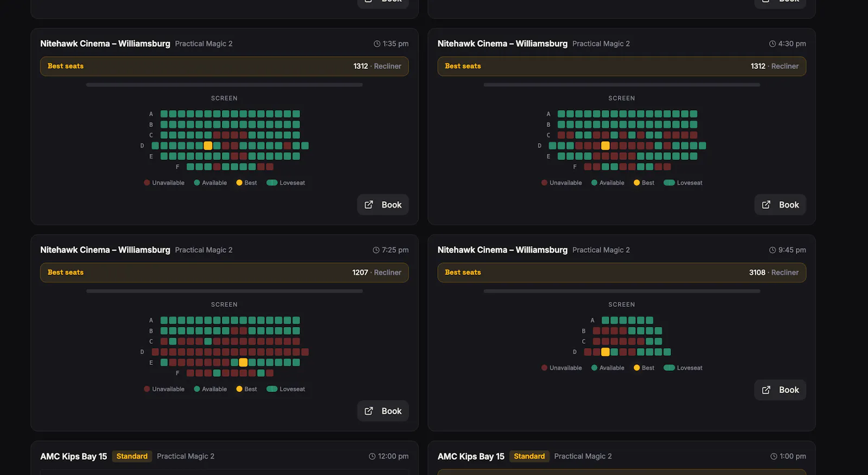Select the yellow best seat in 4:30 pm map
The height and width of the screenshot is (475, 868).
pos(605,146)
